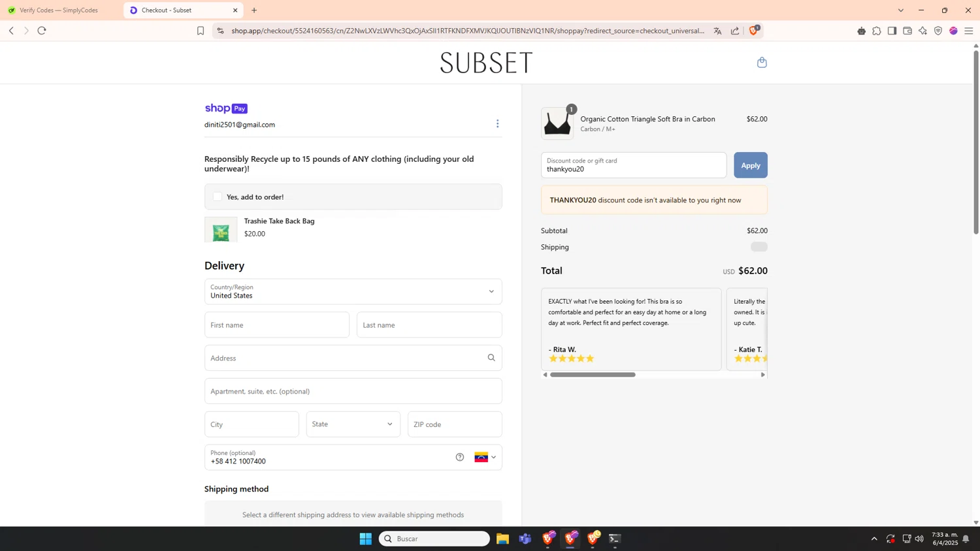View site information icon beside the URL
980x551 pixels.
(x=220, y=31)
